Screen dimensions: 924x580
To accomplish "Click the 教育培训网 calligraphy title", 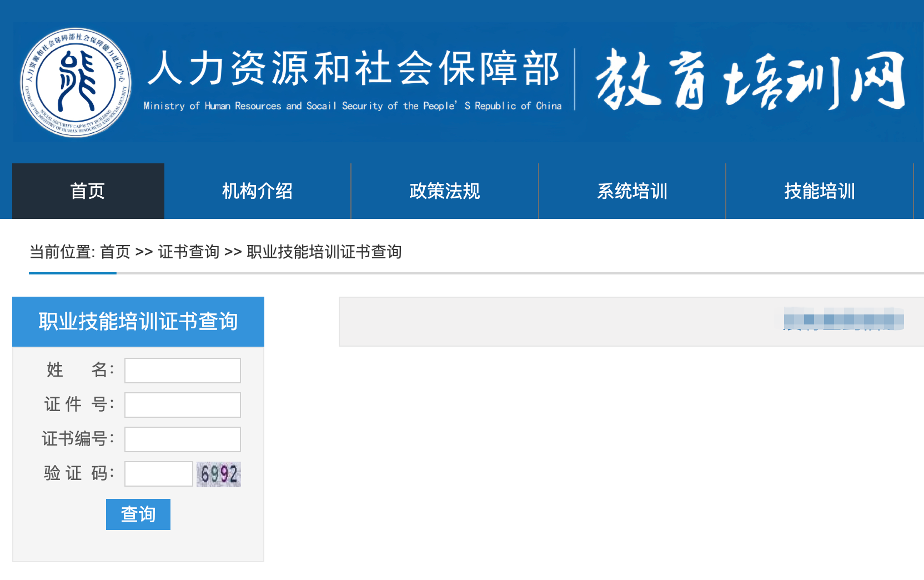I will tap(751, 79).
